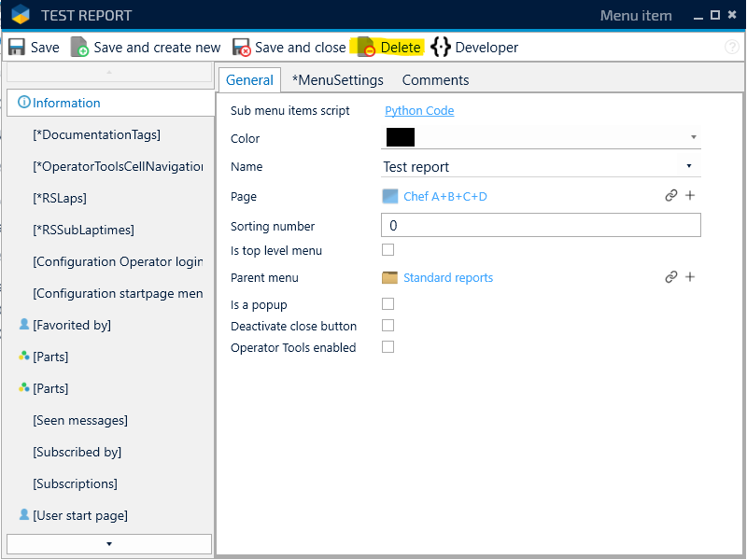Click the help question mark icon
Viewport: 747px width, 560px height.
tap(732, 48)
